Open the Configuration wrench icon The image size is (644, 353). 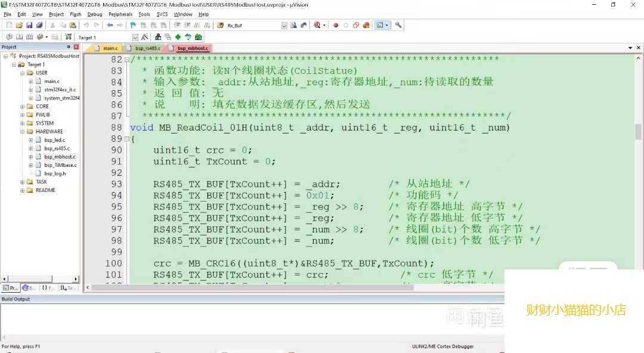point(398,25)
